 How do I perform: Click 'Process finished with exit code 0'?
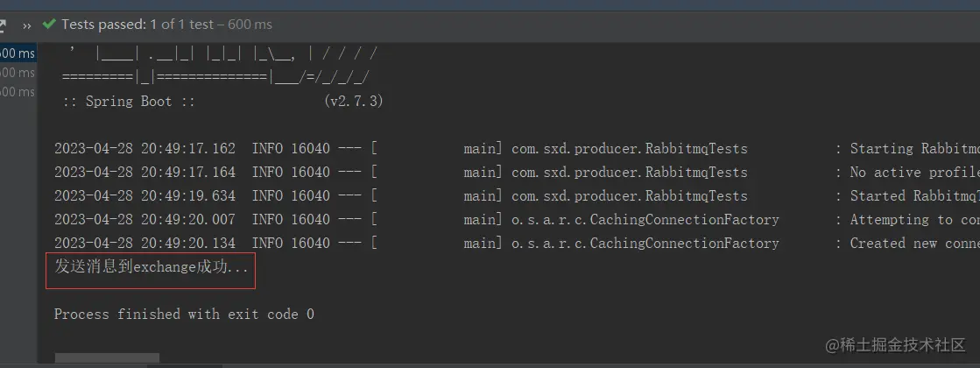coord(184,314)
